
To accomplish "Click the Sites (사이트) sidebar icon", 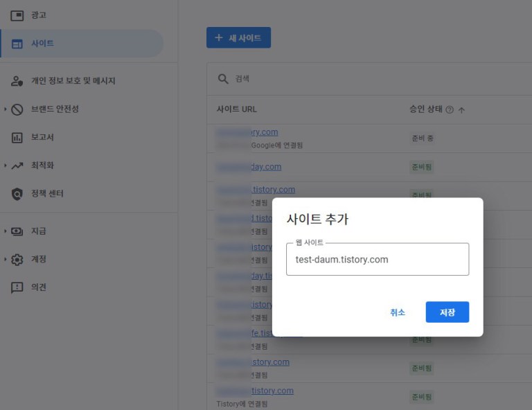I will coord(17,44).
